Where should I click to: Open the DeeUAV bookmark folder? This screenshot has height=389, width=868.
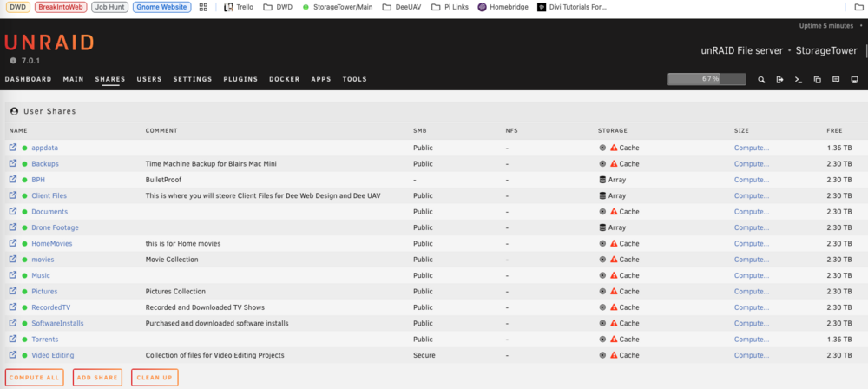click(402, 7)
